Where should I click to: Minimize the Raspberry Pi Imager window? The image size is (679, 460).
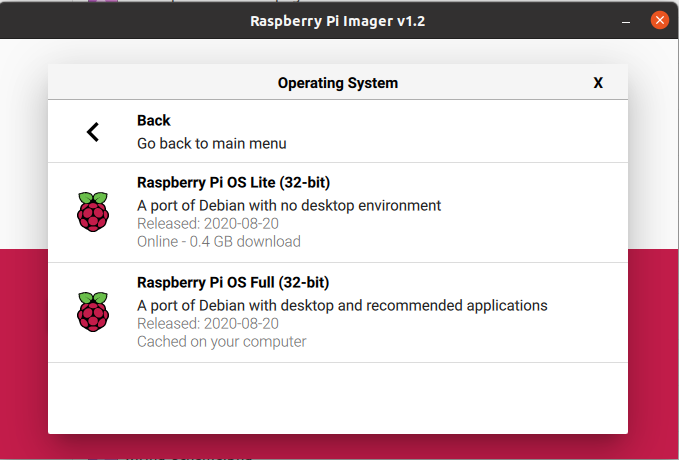click(626, 21)
